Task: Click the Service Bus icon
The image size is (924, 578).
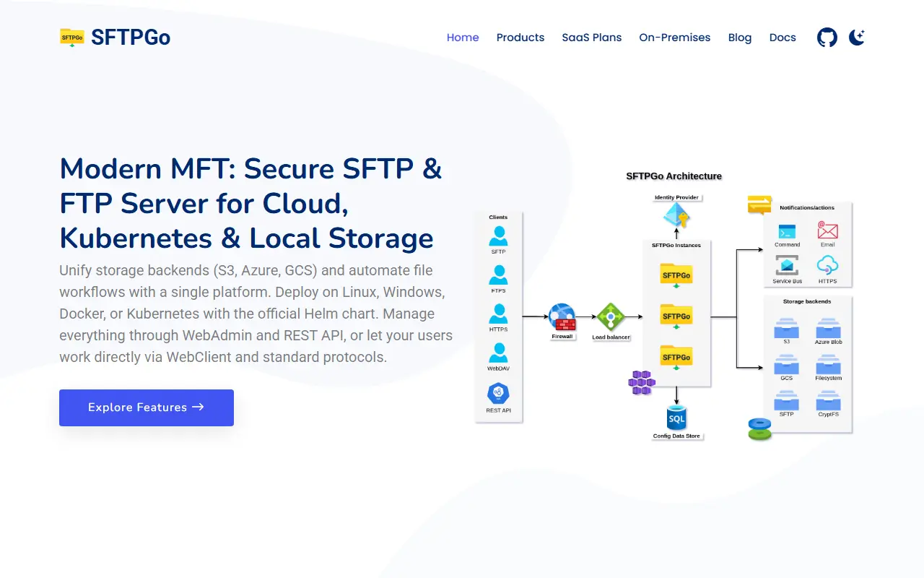Action: coord(787,267)
